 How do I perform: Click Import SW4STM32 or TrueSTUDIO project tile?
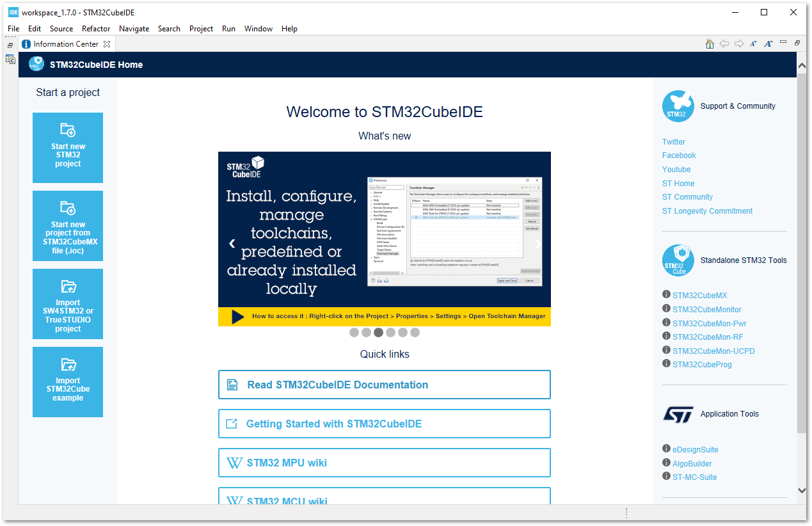[68, 304]
